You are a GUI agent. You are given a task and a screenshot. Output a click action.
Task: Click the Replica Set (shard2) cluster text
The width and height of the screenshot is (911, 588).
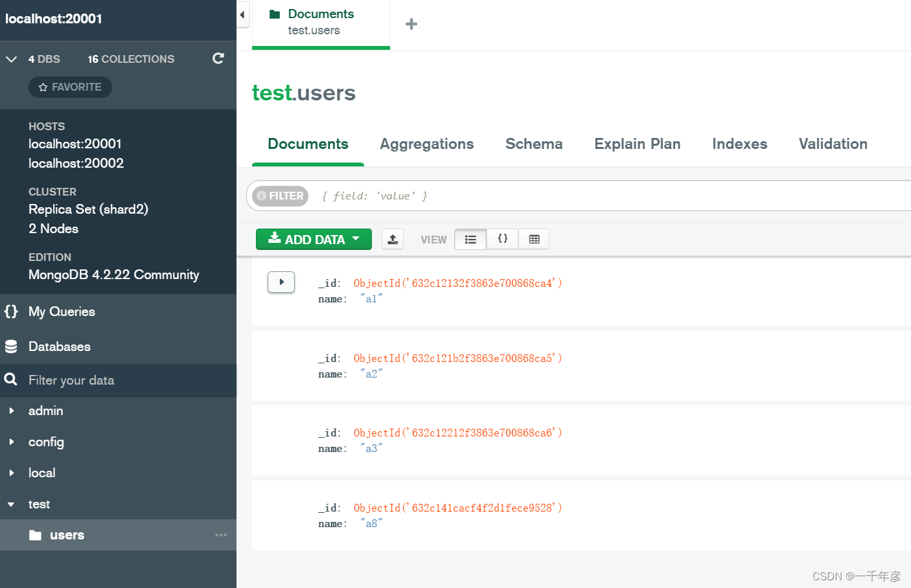88,209
